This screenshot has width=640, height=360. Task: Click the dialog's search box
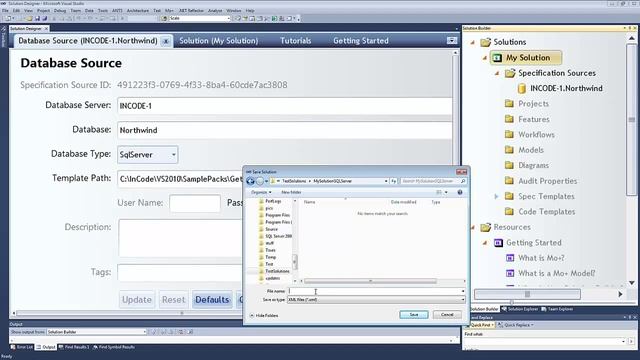coord(433,181)
